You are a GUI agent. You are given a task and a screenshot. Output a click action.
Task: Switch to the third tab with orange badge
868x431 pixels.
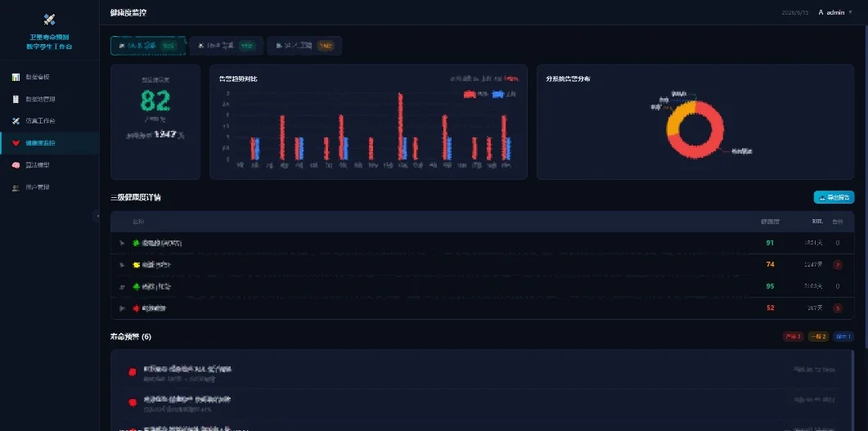tap(304, 46)
